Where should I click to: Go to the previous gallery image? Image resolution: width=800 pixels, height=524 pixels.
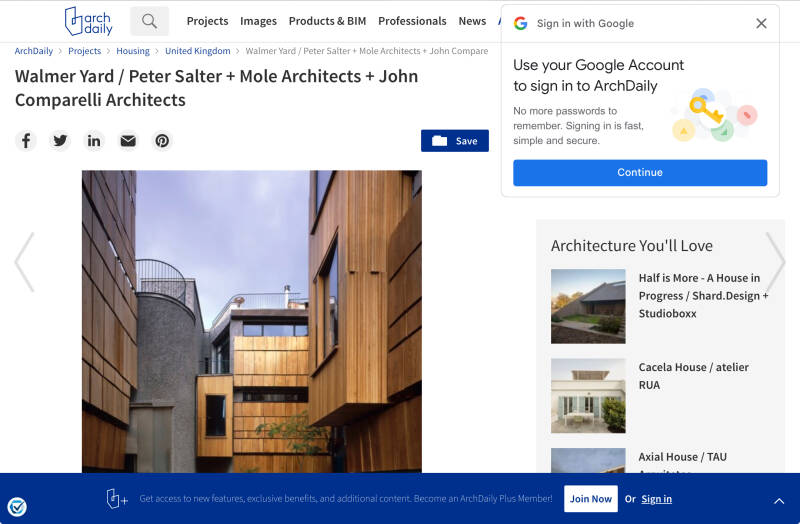pos(24,262)
